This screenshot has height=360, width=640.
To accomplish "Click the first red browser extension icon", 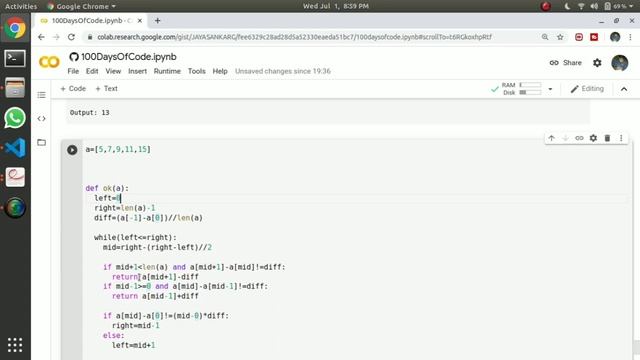I will 579,37.
